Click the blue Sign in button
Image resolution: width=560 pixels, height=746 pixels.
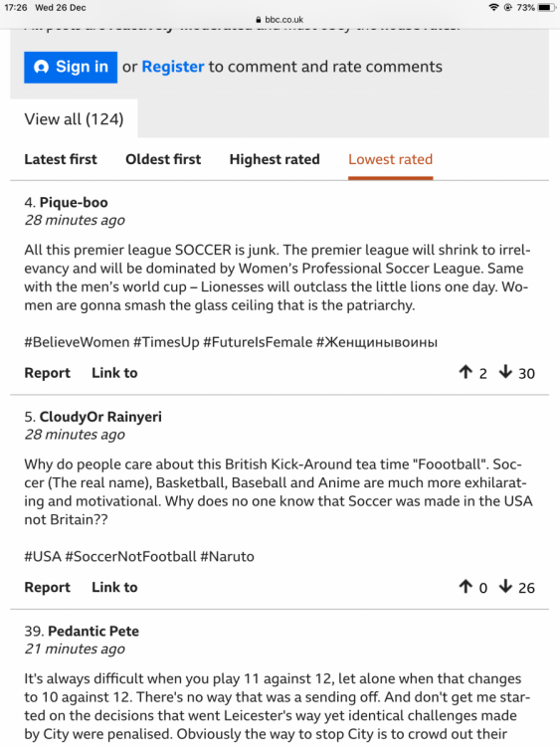point(71,67)
